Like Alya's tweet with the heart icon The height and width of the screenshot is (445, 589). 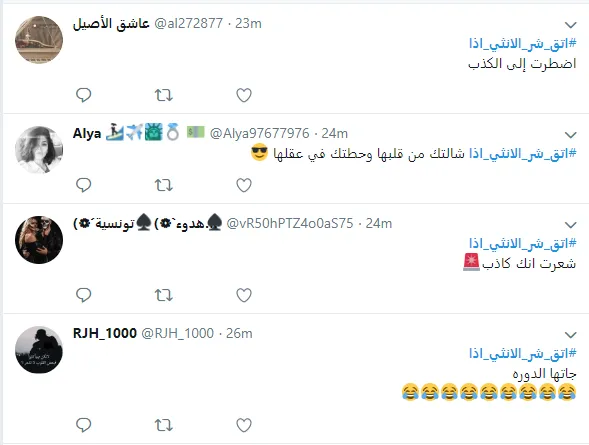pyautogui.click(x=244, y=185)
